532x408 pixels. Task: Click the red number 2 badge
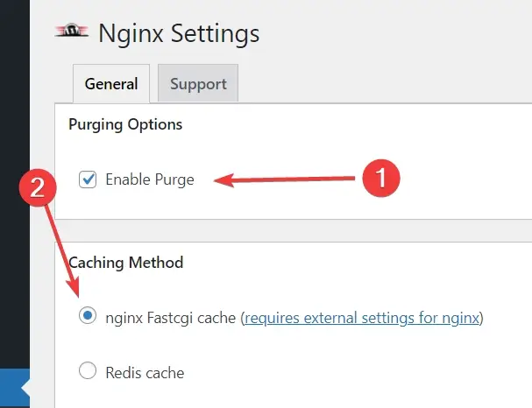pyautogui.click(x=38, y=187)
